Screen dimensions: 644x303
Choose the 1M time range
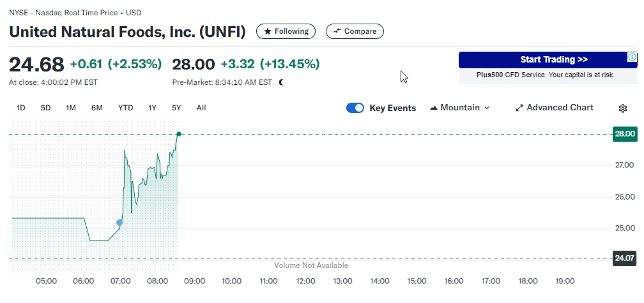click(x=71, y=108)
